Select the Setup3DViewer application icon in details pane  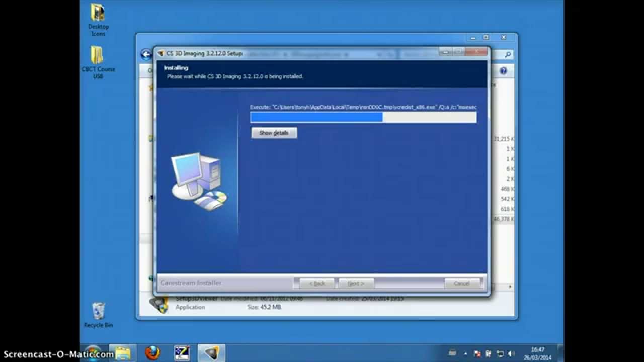pyautogui.click(x=159, y=304)
